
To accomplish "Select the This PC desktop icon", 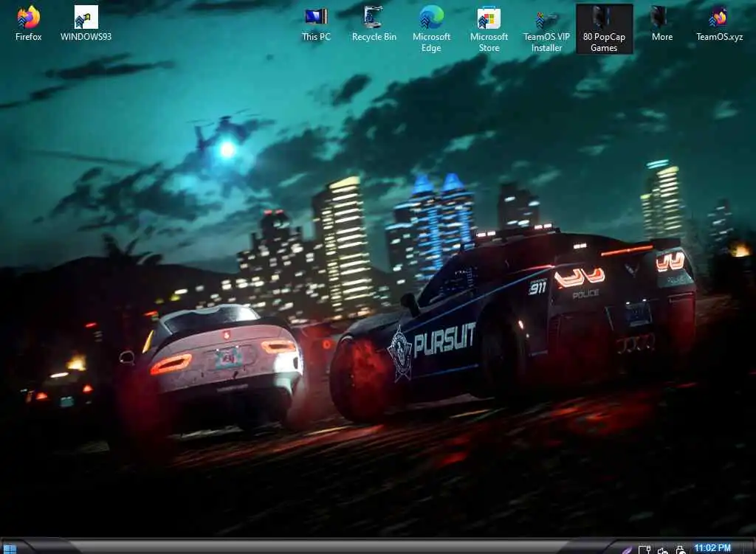I will [x=316, y=24].
